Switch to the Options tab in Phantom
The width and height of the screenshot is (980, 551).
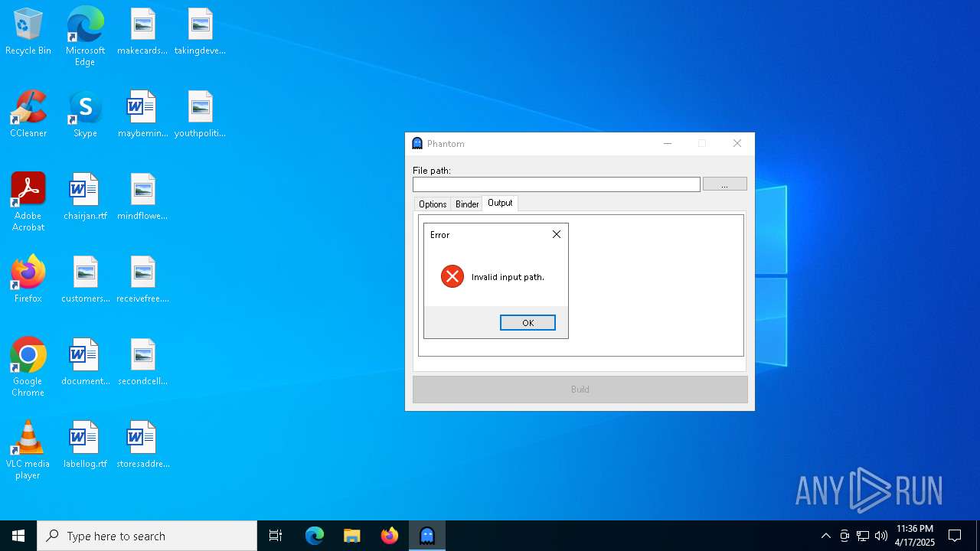[433, 204]
